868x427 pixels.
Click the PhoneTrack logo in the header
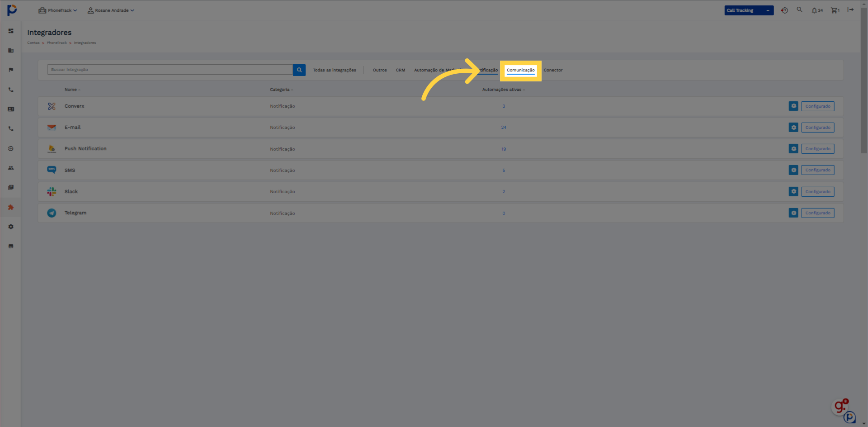click(x=12, y=10)
